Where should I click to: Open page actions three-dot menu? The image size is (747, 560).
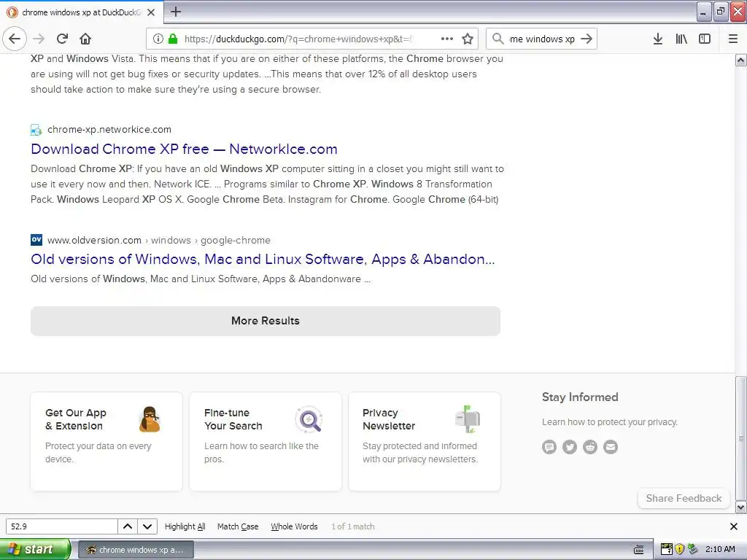click(x=447, y=39)
